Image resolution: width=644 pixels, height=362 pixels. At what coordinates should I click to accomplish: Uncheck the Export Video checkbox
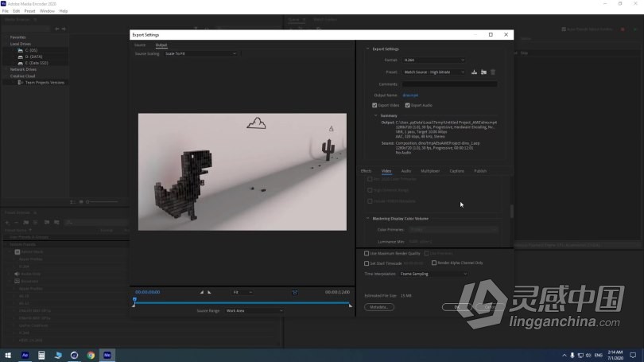pos(374,106)
